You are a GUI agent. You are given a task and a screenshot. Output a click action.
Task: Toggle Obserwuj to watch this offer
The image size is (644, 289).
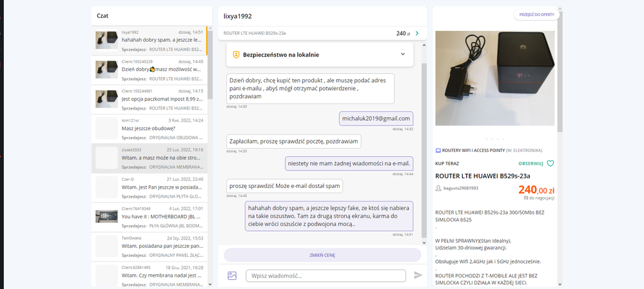tap(531, 163)
